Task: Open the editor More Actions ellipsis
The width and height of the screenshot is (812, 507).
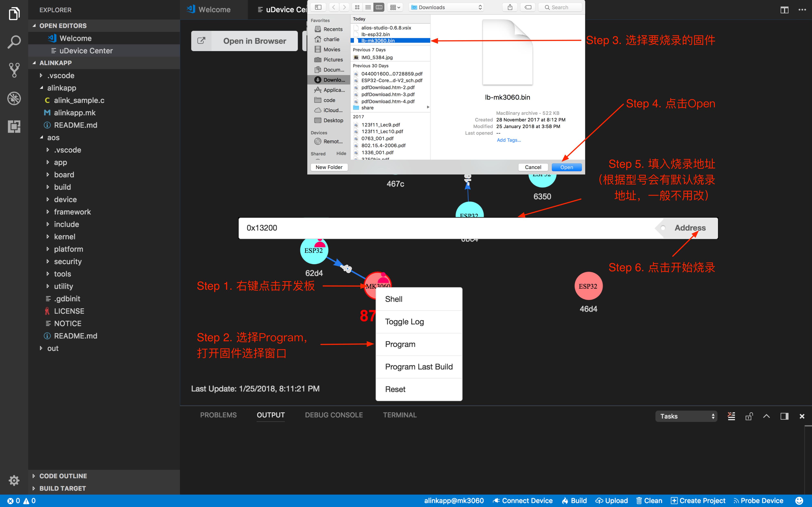Action: (x=802, y=10)
